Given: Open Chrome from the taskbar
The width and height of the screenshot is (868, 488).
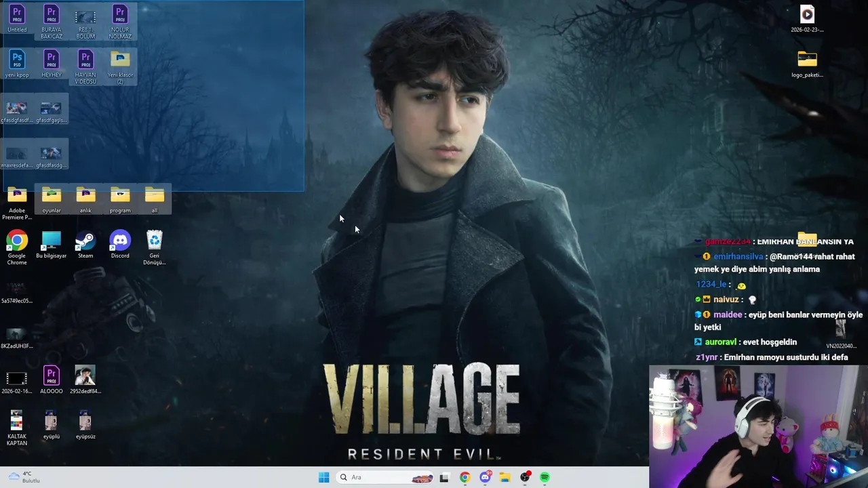Looking at the screenshot, I should [465, 477].
